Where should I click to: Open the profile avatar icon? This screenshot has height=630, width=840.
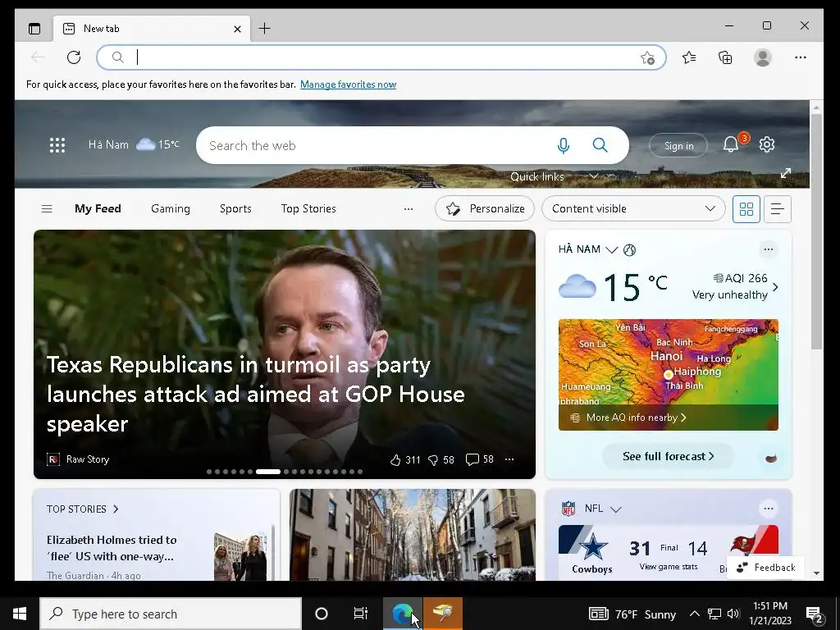pos(762,57)
